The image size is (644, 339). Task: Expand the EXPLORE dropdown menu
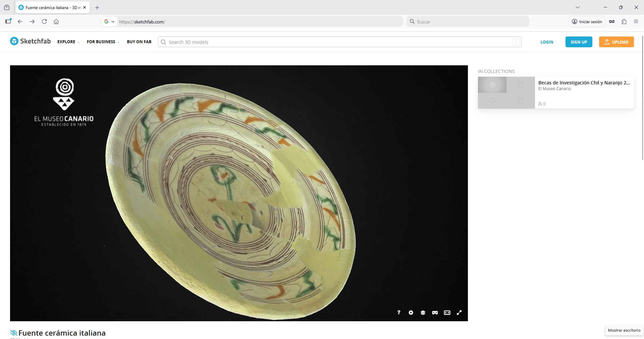click(x=68, y=42)
